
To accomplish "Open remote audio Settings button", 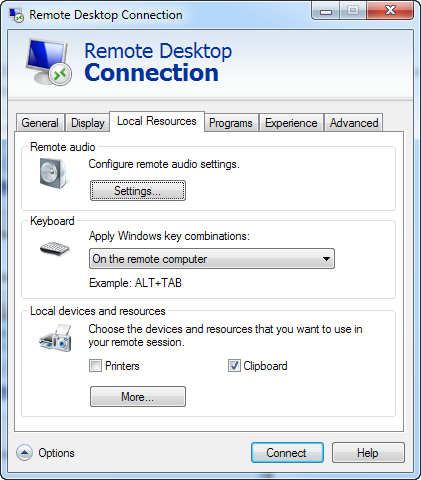I will click(x=138, y=191).
